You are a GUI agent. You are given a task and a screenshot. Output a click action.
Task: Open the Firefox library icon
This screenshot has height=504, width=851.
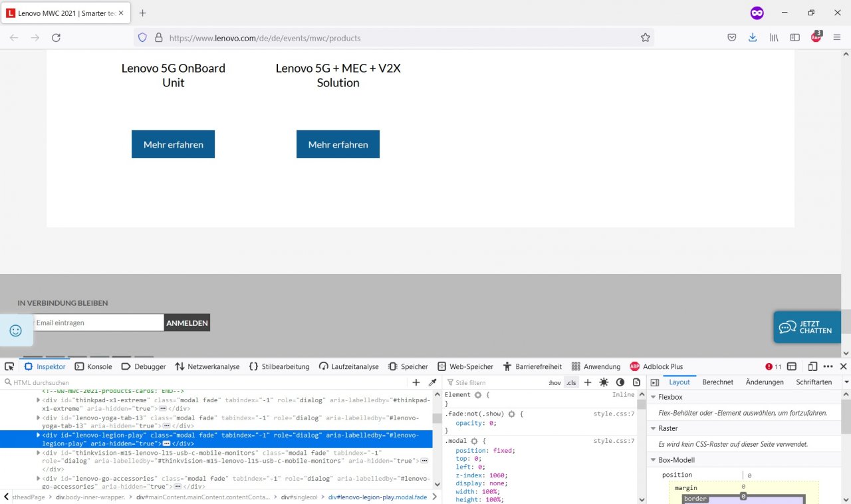tap(774, 38)
